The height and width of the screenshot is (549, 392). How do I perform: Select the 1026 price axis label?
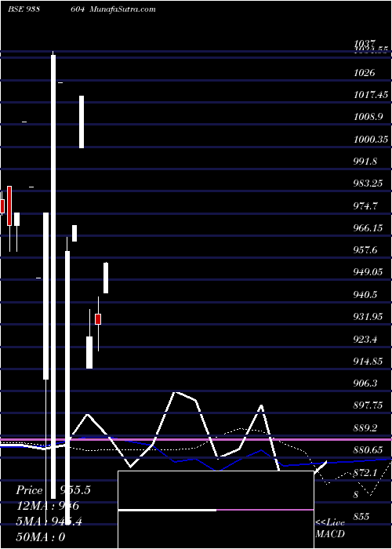click(364, 73)
